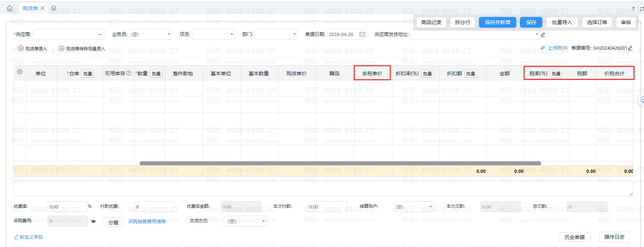Open the tab list dropdown circle icon
644x247 pixels.
tap(54, 8)
